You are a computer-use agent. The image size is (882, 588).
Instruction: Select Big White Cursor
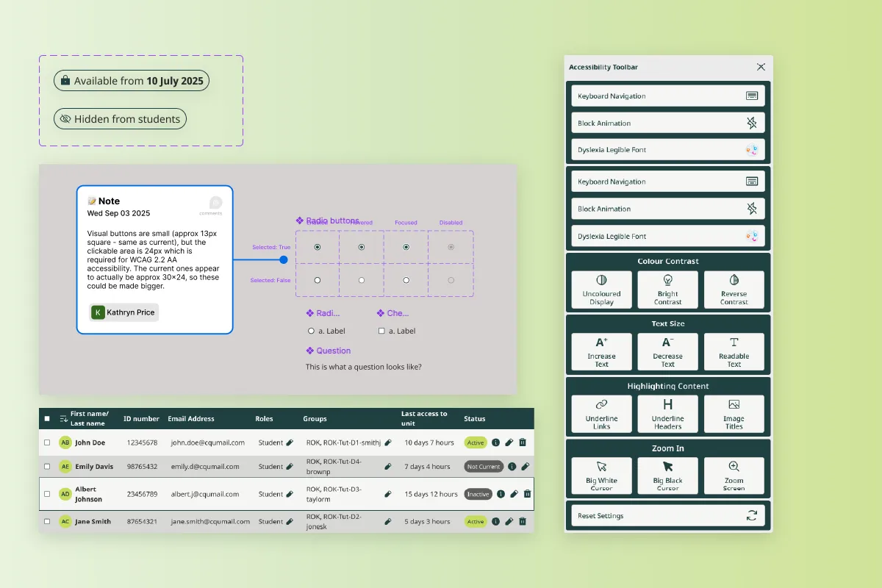pyautogui.click(x=601, y=476)
